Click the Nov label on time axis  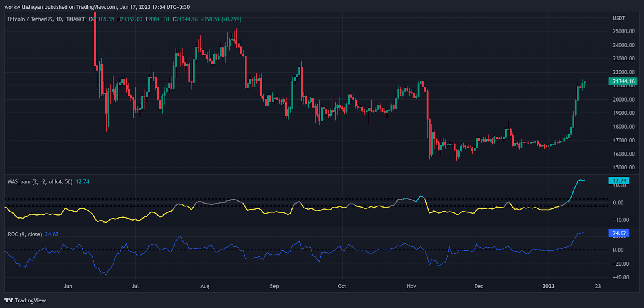pos(411,286)
